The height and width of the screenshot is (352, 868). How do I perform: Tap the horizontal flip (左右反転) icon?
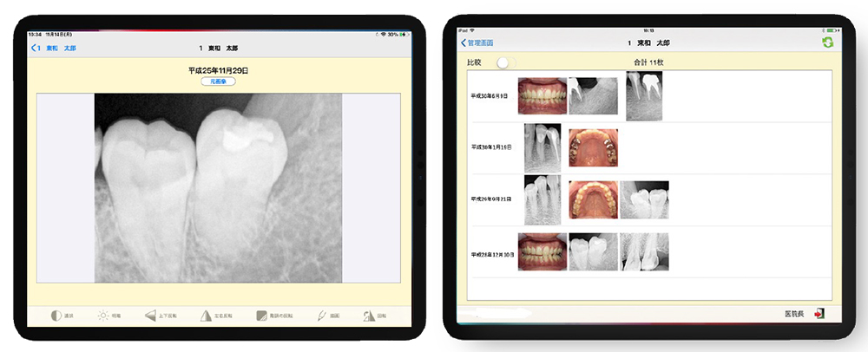coord(205,316)
